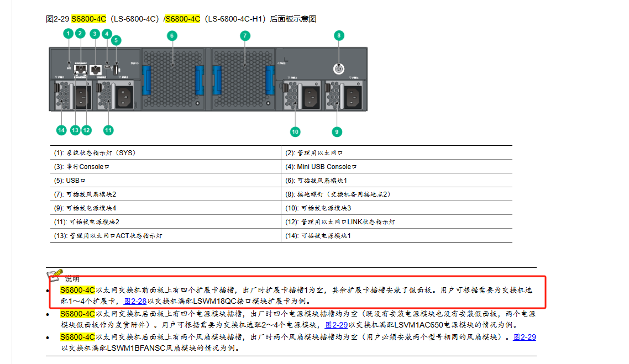629x364 pixels.
Task: Click green callout marker number 10
Action: (295, 131)
